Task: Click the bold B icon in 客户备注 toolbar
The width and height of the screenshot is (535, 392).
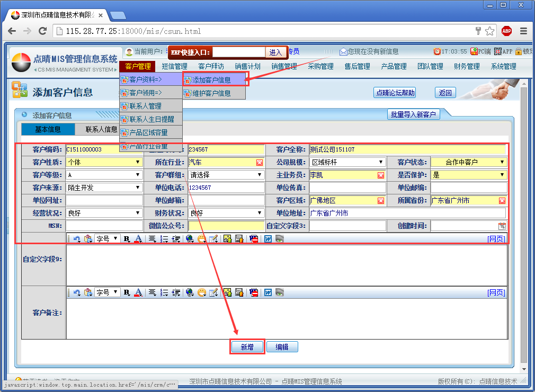Action: tap(127, 292)
